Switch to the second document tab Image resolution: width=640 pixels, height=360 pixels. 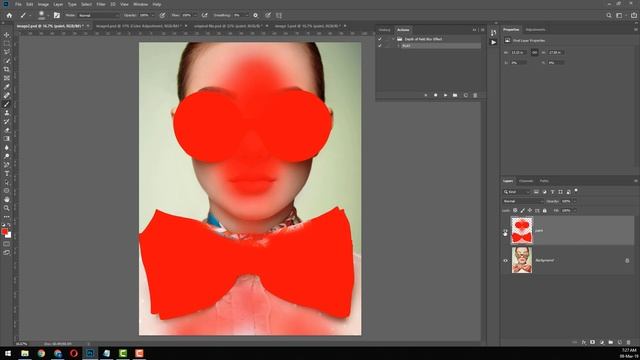click(x=138, y=26)
